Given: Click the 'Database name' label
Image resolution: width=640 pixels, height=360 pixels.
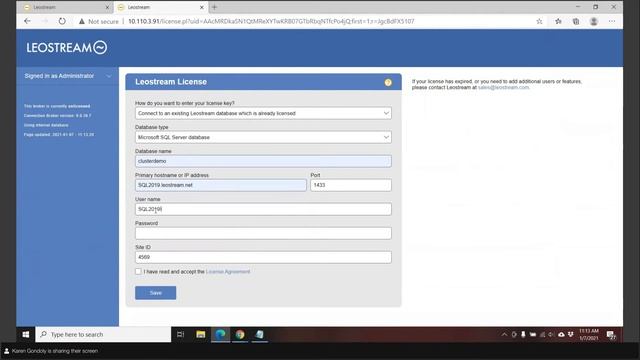Looking at the screenshot, I should coord(153,151).
